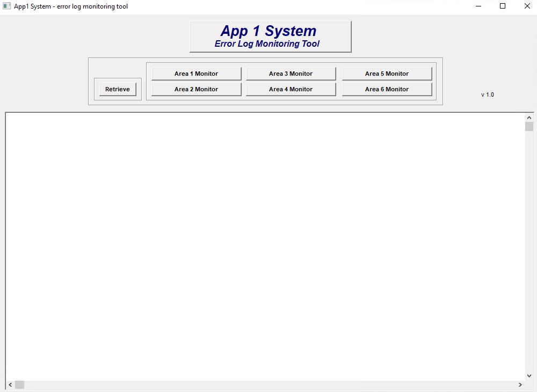
Task: Click inside the empty log text area
Action: [x=265, y=246]
